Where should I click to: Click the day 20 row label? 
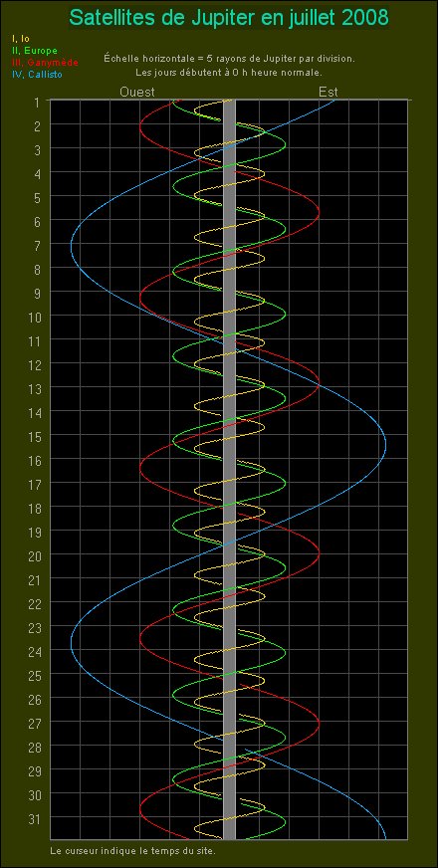pos(34,554)
